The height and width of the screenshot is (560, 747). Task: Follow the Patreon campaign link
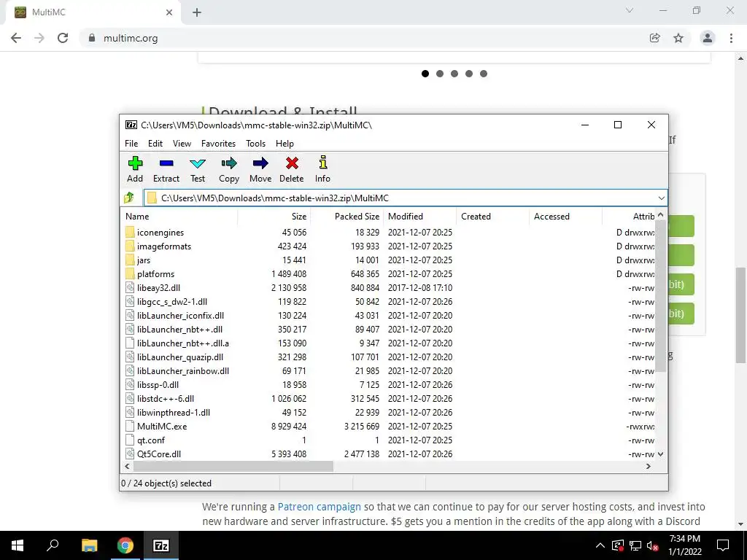320,507
